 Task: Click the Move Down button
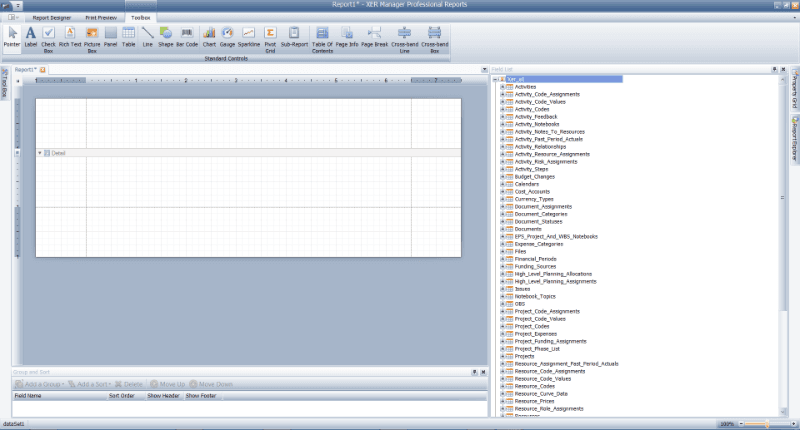(211, 384)
